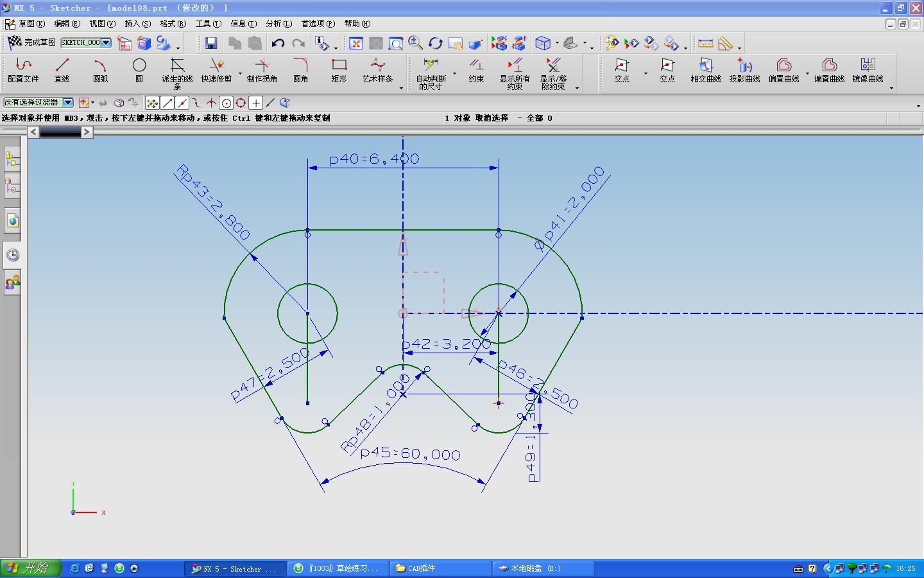The image size is (924, 578).
Task: Undo the last action
Action: 278,43
